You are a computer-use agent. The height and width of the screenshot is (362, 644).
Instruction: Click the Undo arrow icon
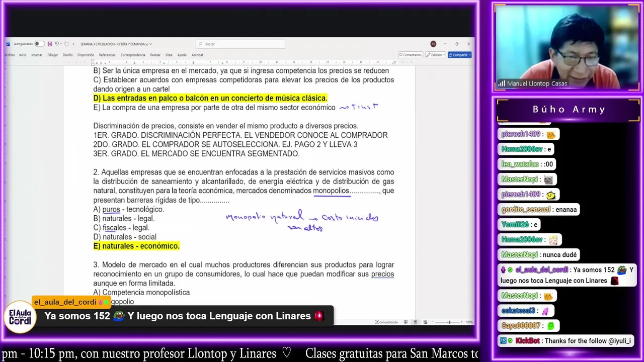[x=57, y=44]
